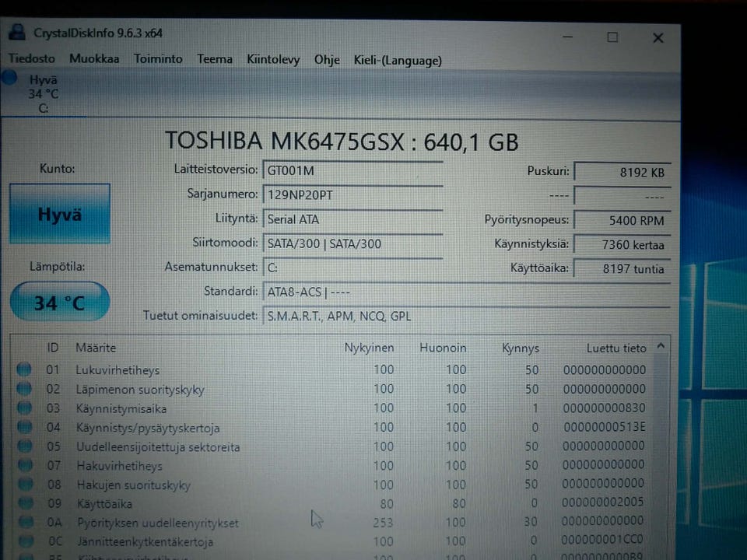The height and width of the screenshot is (560, 747).
Task: Select the Käynnistymisaika attribute name
Action: tap(121, 408)
